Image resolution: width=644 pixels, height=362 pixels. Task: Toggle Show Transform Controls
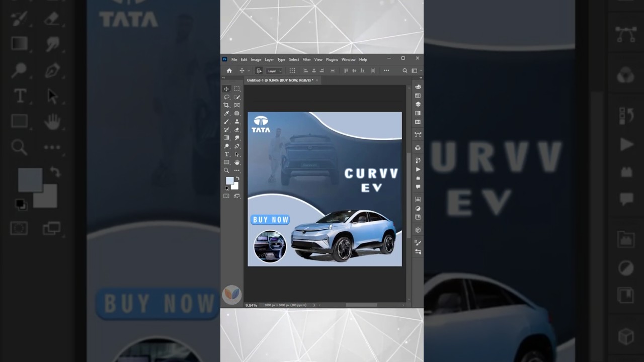(x=292, y=70)
